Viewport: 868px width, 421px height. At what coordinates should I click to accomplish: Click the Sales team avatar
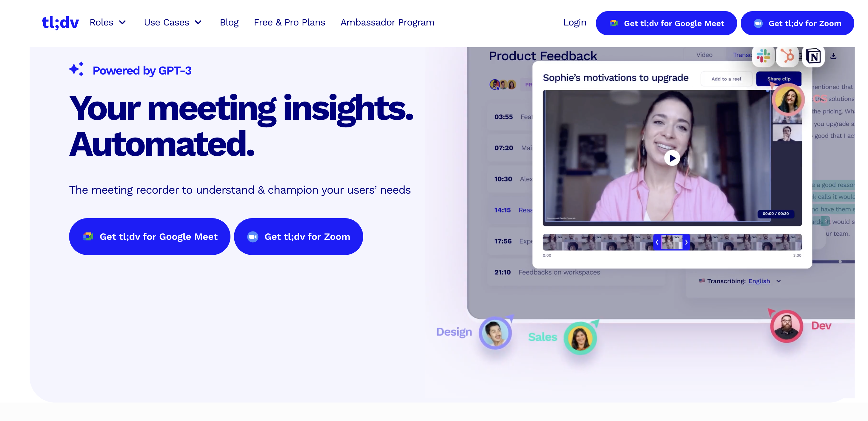(580, 338)
